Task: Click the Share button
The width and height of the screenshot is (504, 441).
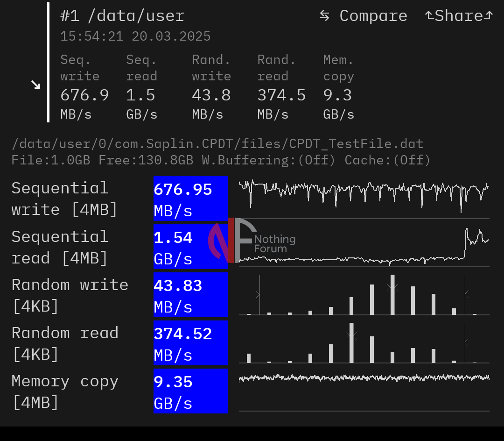Action: coord(459,16)
